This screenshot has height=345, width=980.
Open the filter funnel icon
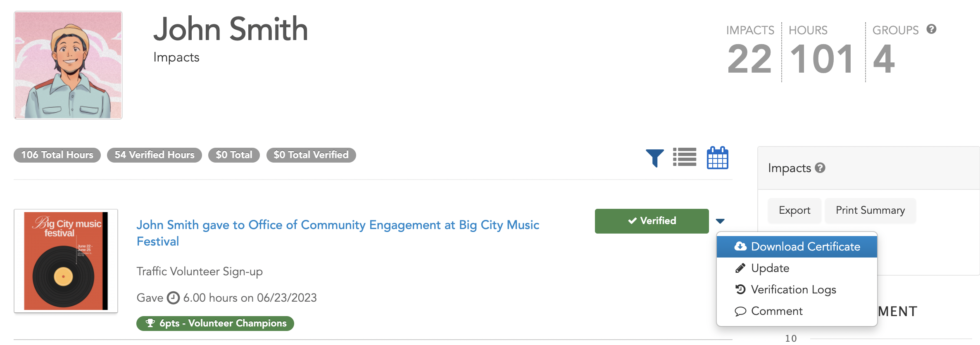point(654,158)
